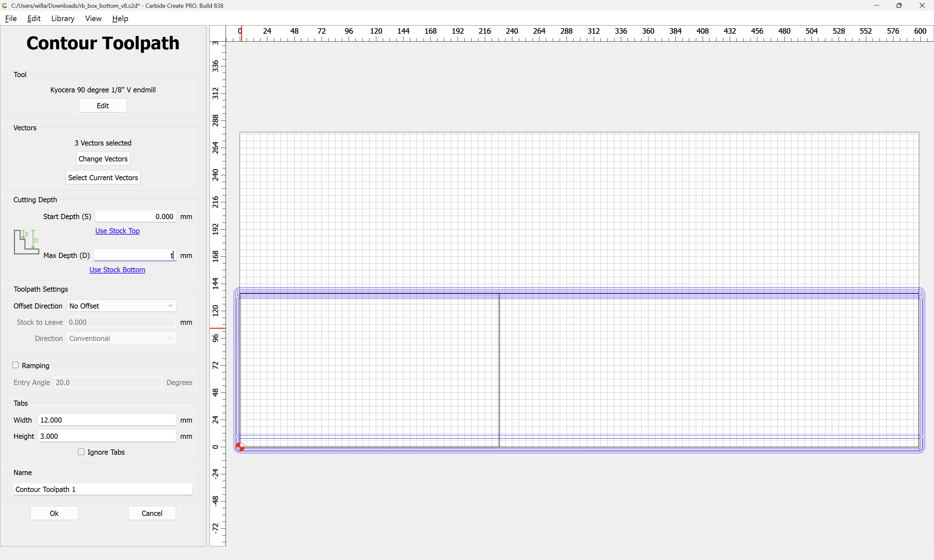
Task: Click the Edit button under Tool
Action: coord(103,106)
